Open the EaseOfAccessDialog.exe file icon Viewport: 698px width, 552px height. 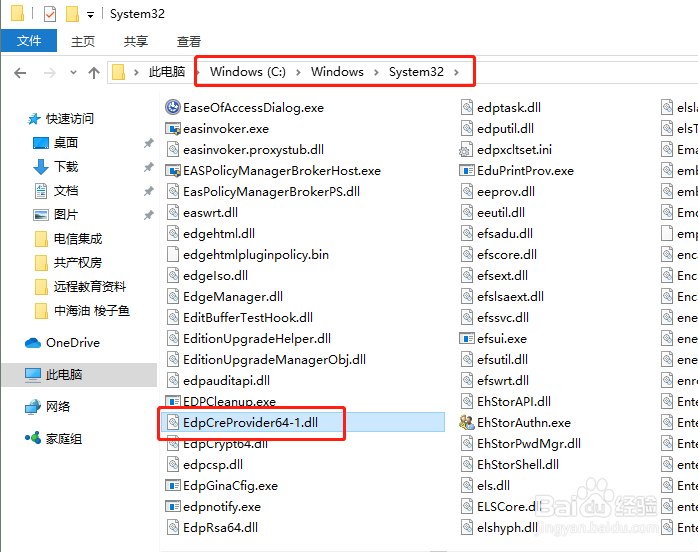click(x=173, y=107)
